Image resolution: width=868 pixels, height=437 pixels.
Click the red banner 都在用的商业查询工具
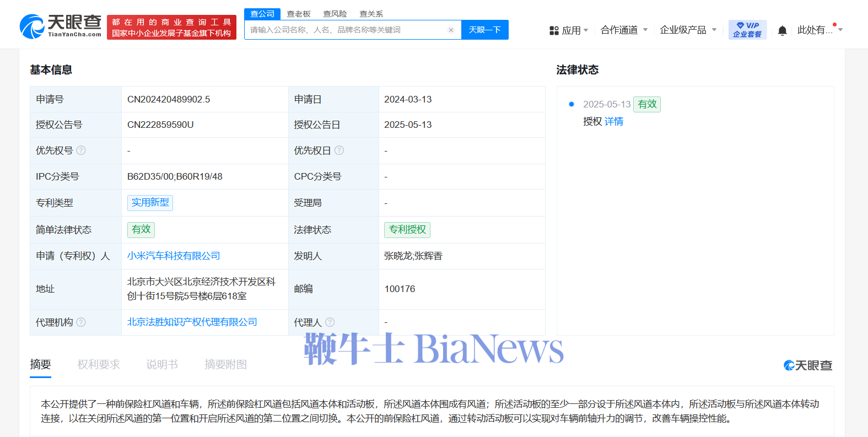pos(171,27)
